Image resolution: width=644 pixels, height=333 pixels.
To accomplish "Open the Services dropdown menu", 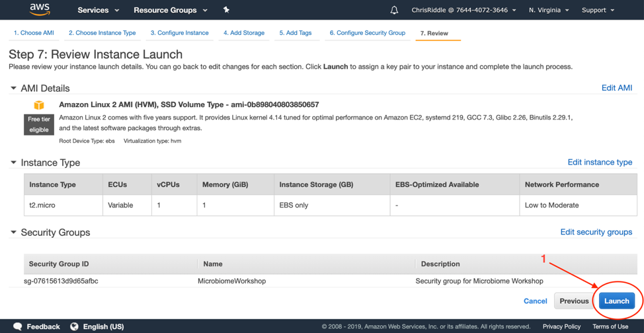I will click(98, 10).
